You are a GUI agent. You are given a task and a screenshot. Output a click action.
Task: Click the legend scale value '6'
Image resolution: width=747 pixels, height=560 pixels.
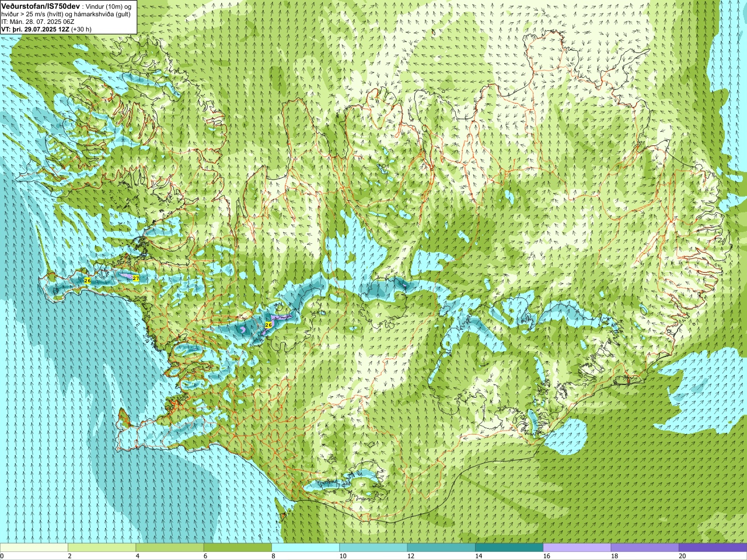point(205,556)
